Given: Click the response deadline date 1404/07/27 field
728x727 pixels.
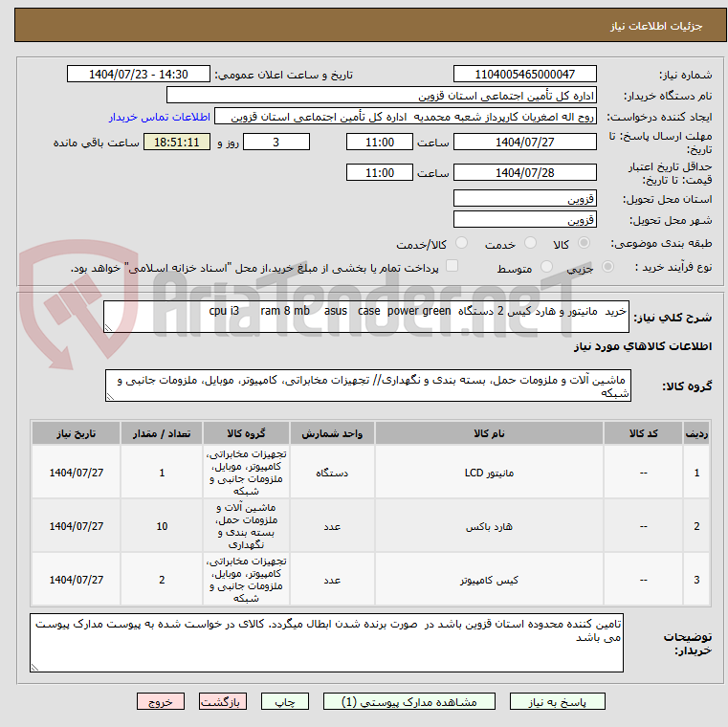Looking at the screenshot, I should coord(524,143).
